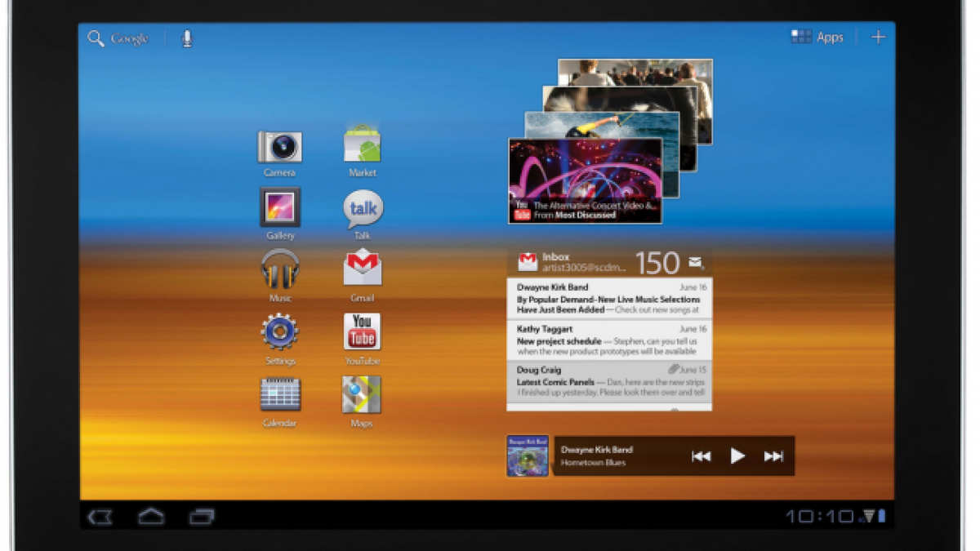Screen dimensions: 980x551
Task: Select the dark second video thumbnail in the stack
Action: [621, 98]
